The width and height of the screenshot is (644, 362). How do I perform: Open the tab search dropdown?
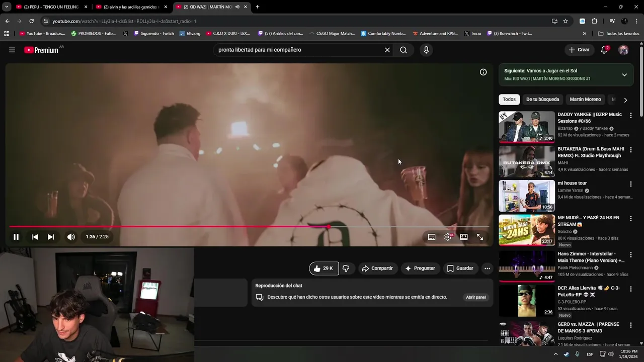7,7
